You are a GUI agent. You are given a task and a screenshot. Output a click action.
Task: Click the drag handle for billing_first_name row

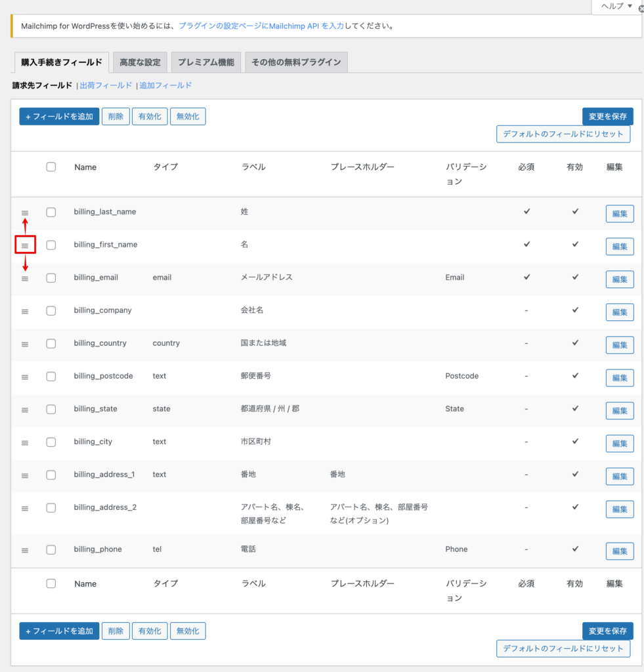[x=25, y=245]
